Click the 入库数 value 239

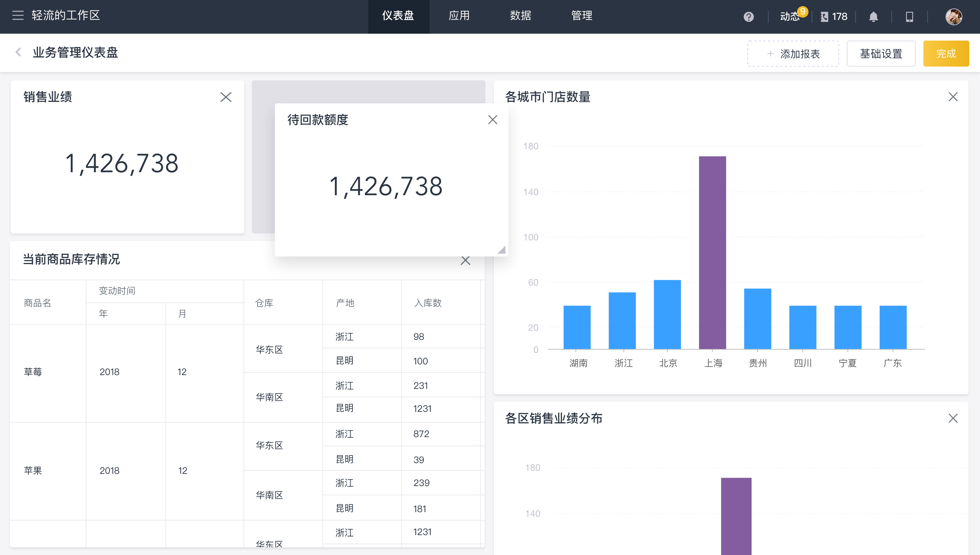coord(421,483)
